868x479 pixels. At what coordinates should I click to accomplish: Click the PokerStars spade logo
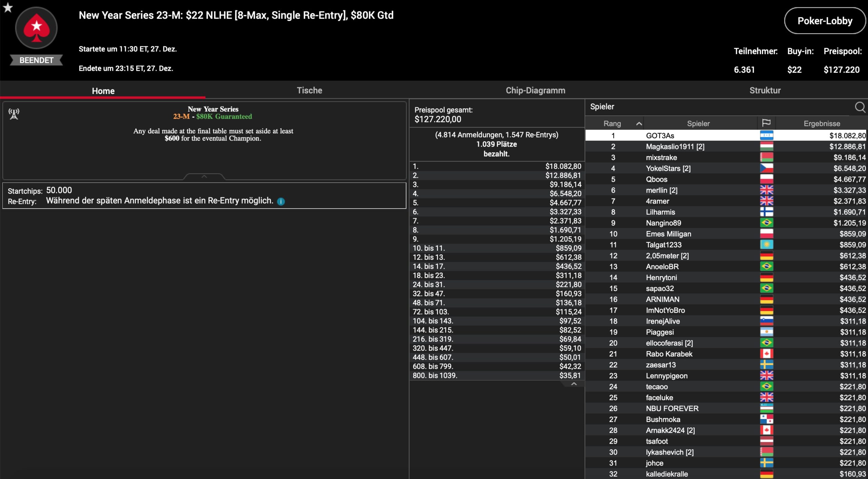(x=36, y=28)
